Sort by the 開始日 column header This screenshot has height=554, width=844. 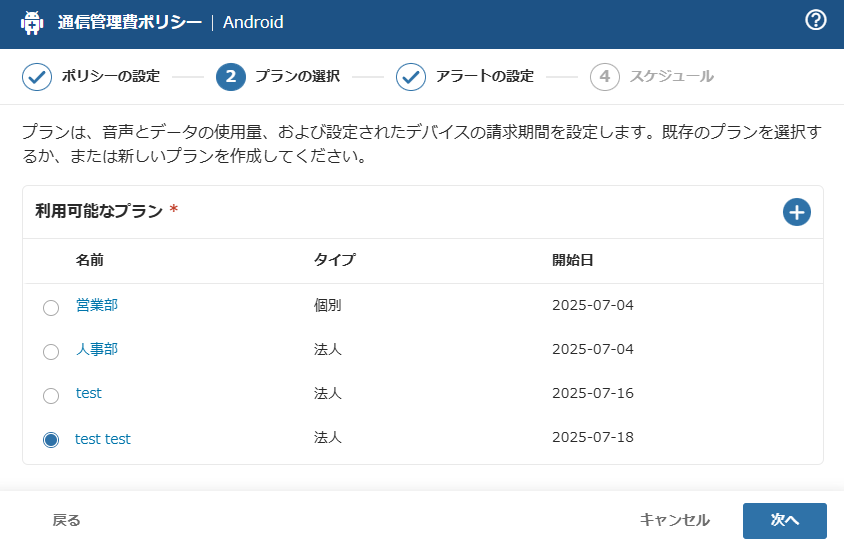pyautogui.click(x=573, y=260)
